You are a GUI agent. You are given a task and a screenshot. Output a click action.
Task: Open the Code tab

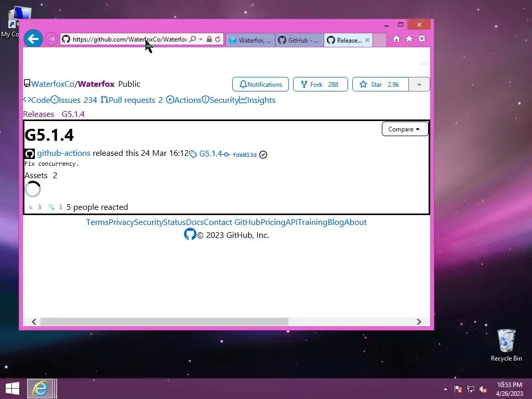point(37,100)
